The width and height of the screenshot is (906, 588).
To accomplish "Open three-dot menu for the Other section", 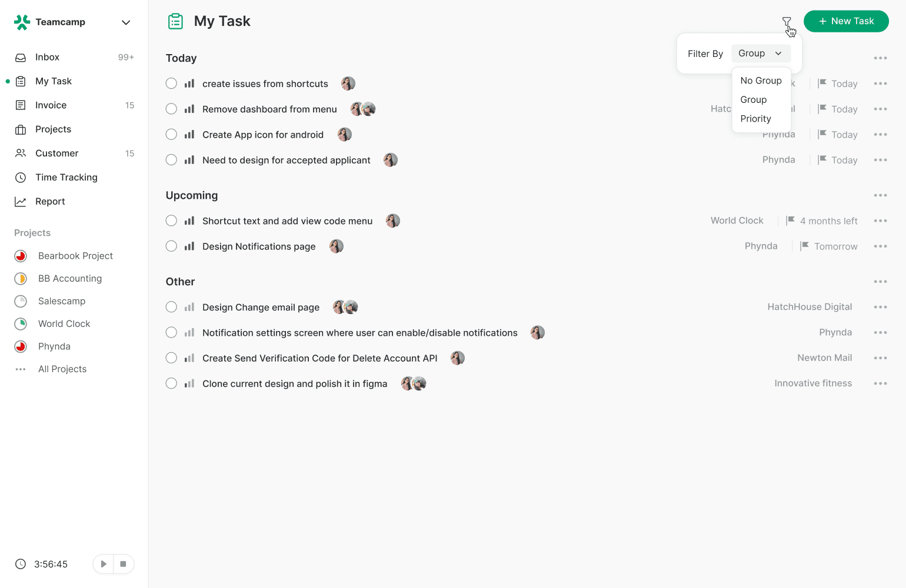I will tap(880, 282).
